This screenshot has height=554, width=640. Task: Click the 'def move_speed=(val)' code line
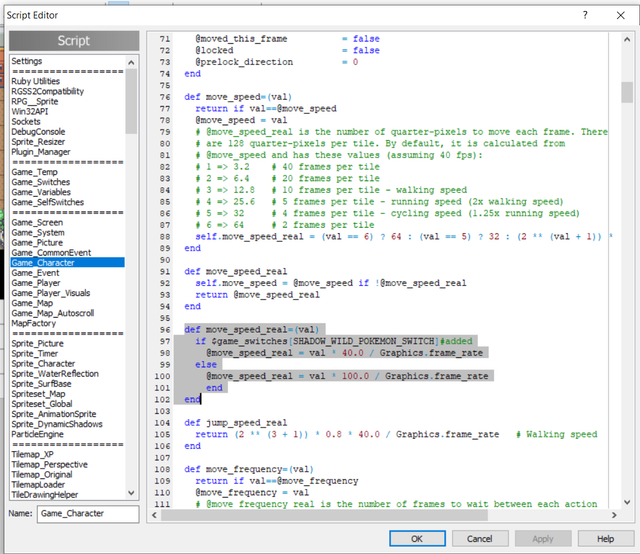[x=238, y=97]
